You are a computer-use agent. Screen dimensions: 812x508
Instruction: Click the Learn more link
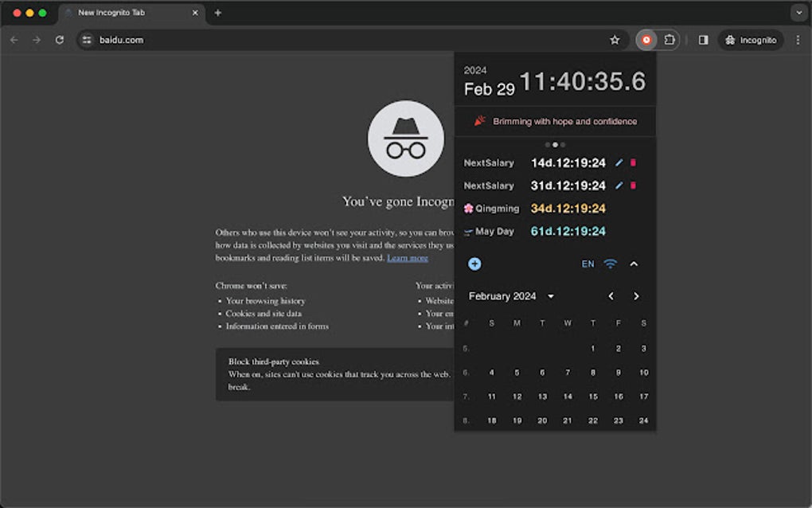tap(408, 258)
